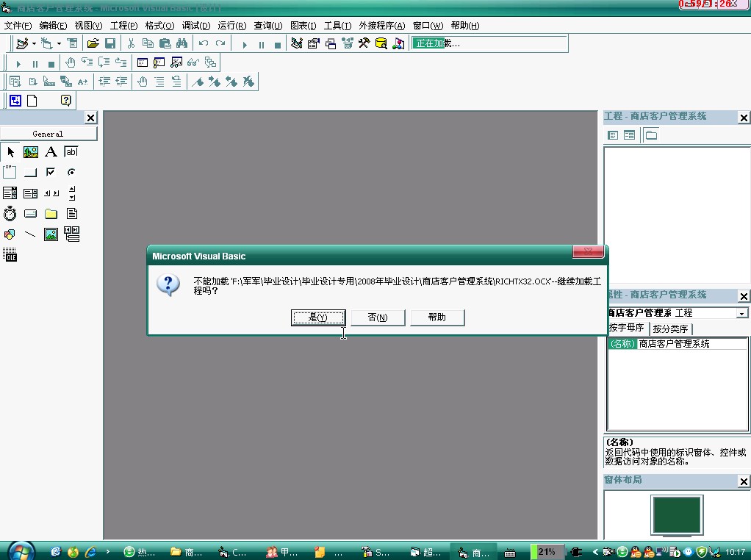Open Internet Explorer from the quick launch

coord(90,552)
